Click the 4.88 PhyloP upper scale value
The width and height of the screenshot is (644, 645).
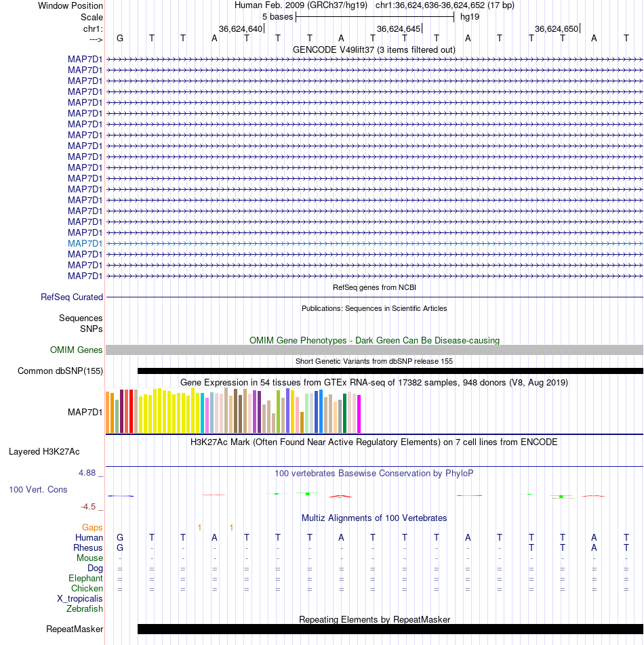click(x=87, y=473)
